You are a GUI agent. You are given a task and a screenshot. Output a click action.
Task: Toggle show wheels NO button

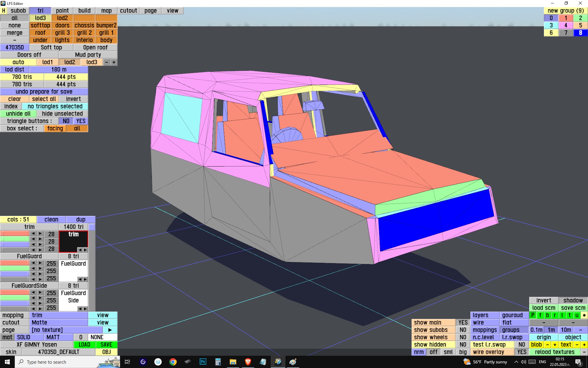(x=463, y=337)
